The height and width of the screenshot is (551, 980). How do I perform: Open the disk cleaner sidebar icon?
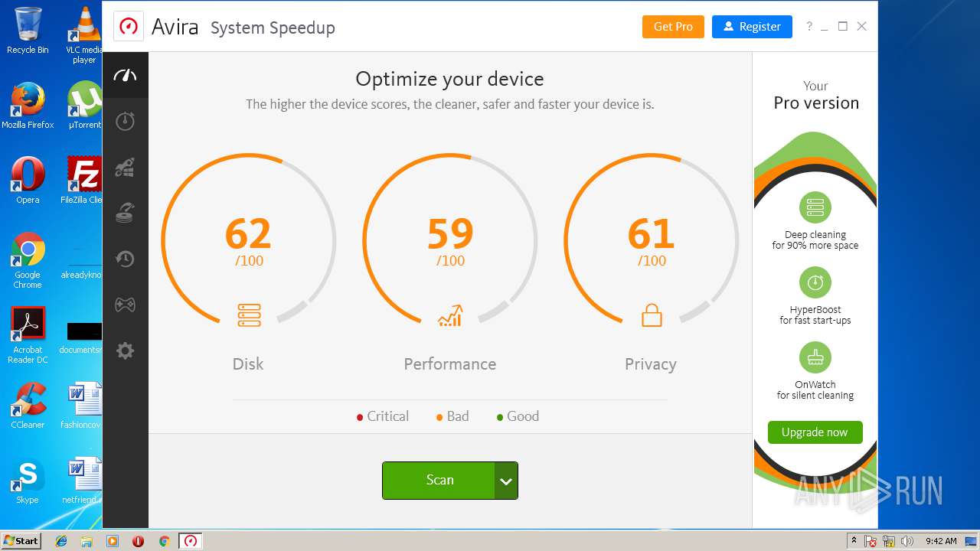click(125, 213)
